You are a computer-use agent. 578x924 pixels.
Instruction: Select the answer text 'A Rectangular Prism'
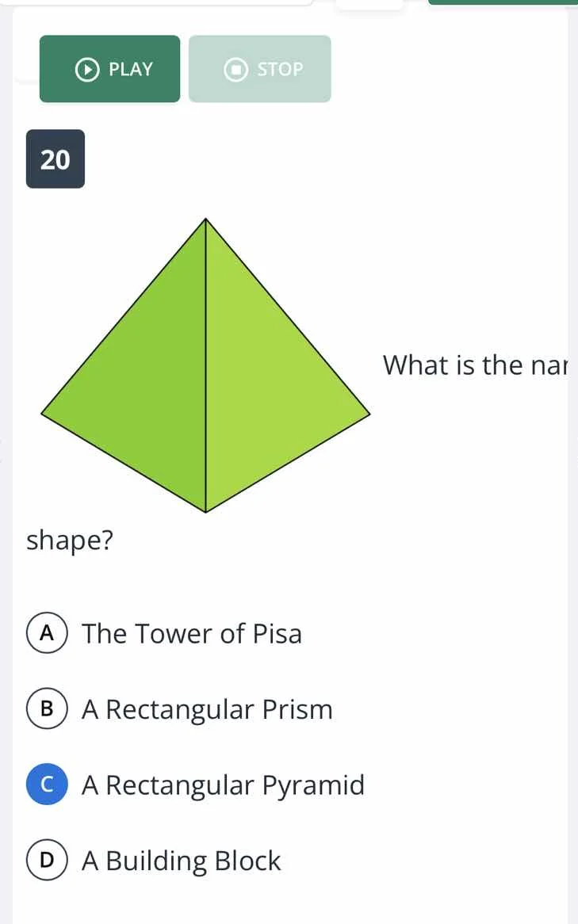point(207,709)
